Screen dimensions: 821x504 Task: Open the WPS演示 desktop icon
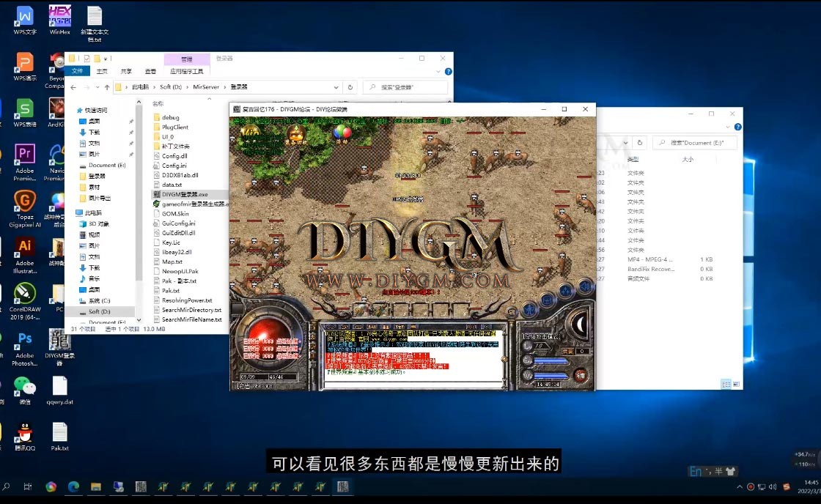click(25, 67)
